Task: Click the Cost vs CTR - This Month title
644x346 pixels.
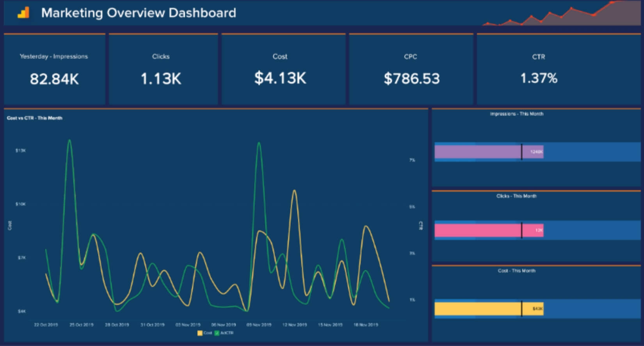Action: [x=34, y=118]
